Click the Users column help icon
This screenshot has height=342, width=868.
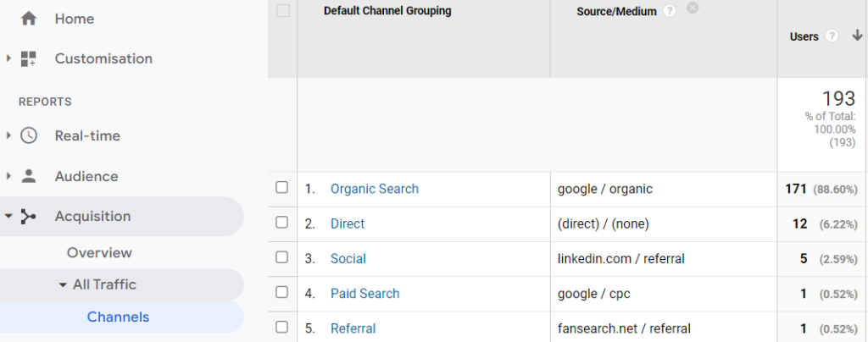832,36
